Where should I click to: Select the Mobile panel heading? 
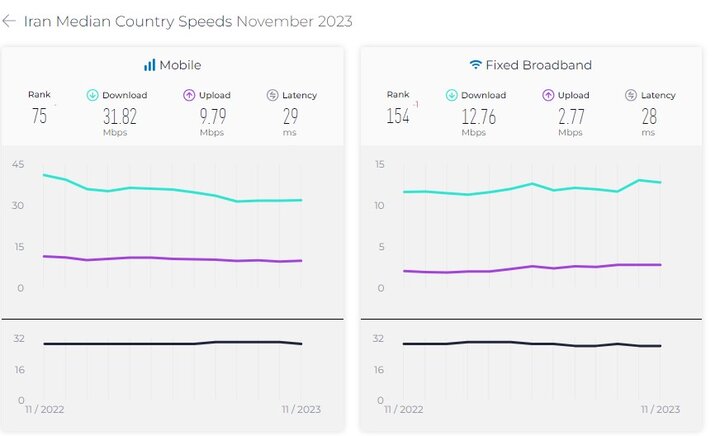(x=180, y=65)
